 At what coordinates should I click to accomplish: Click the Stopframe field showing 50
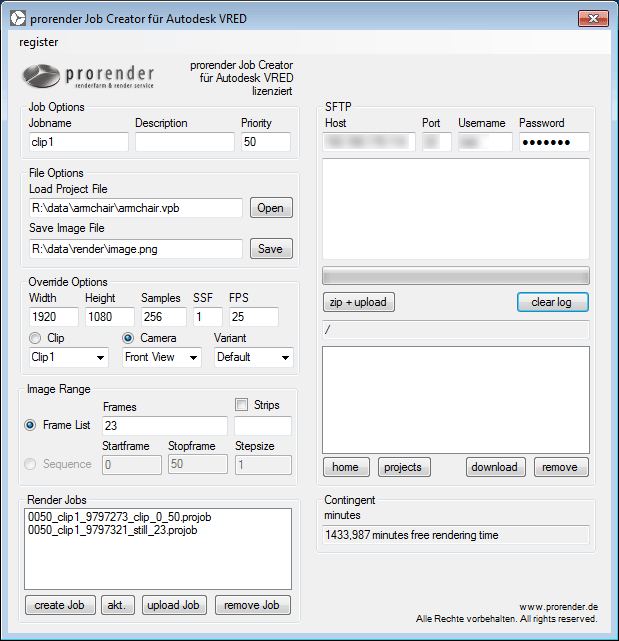(x=198, y=465)
